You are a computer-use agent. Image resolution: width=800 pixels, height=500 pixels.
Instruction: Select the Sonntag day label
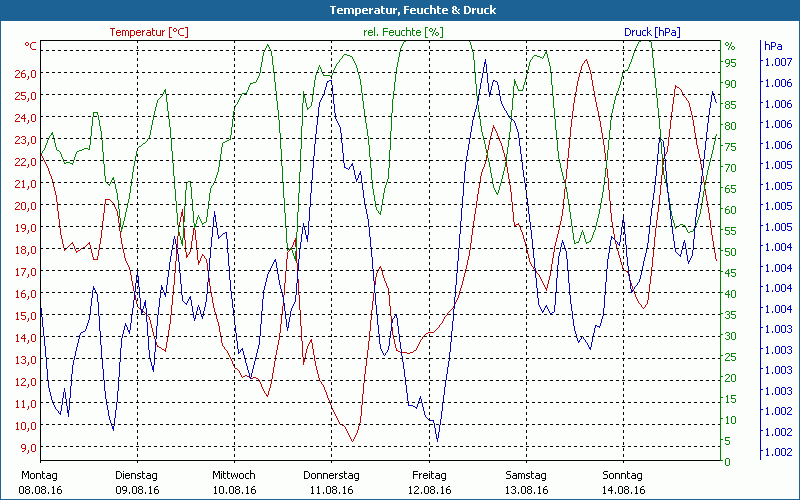pyautogui.click(x=622, y=475)
